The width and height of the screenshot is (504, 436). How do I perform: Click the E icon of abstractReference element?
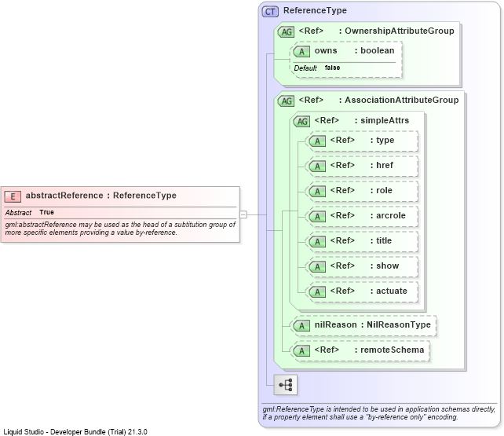tap(13, 196)
